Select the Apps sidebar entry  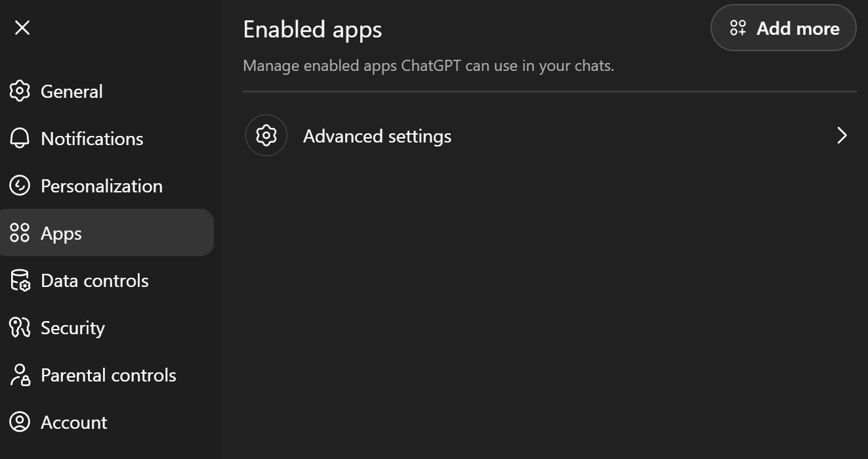pyautogui.click(x=62, y=232)
